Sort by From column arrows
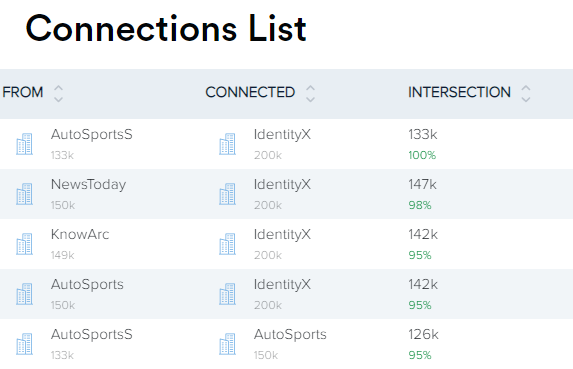Screen dimensions: 573x369 [x=58, y=94]
